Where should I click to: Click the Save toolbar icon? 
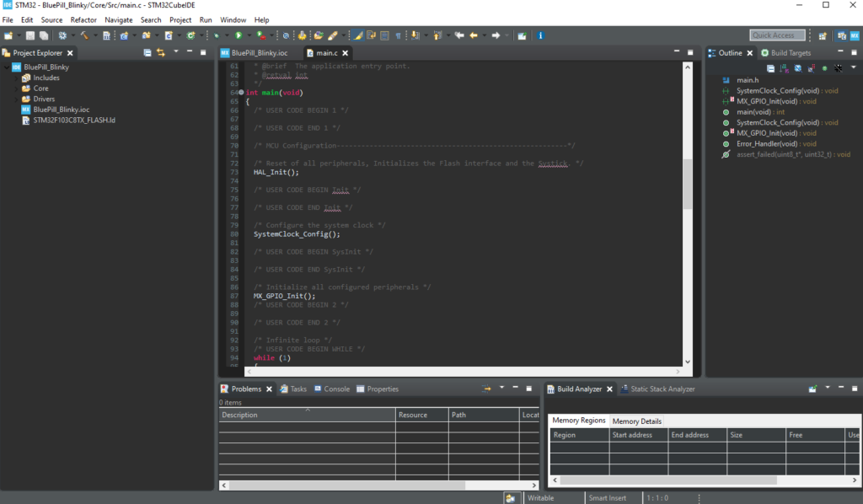pos(30,35)
